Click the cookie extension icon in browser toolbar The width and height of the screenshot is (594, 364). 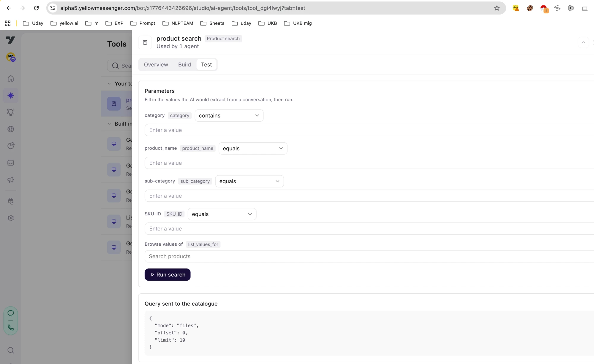tap(530, 8)
